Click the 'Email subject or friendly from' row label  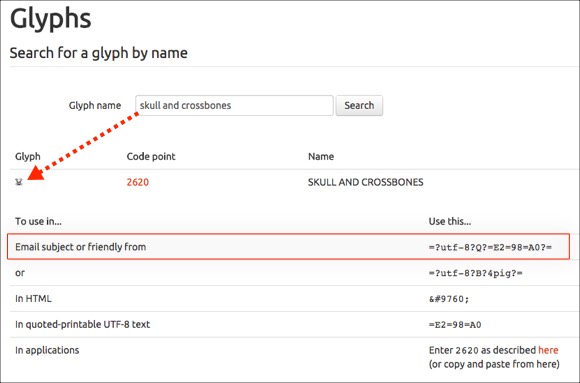click(81, 247)
